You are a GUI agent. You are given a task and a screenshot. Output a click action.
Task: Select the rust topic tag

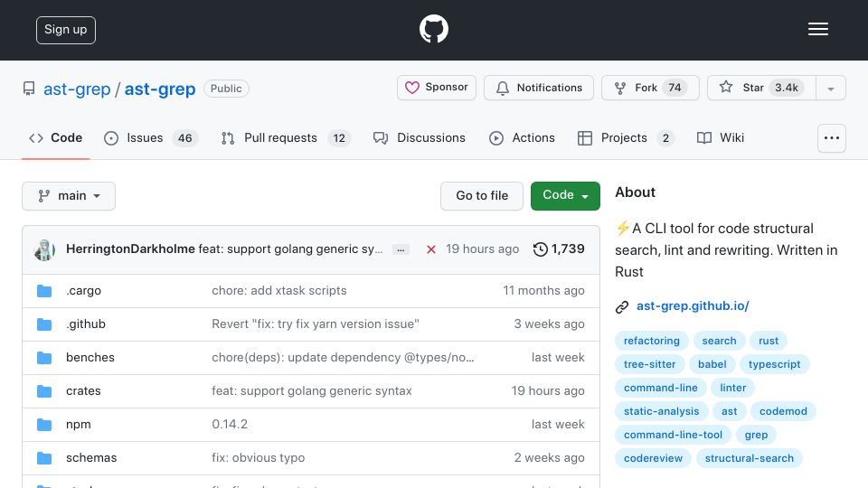tap(769, 341)
